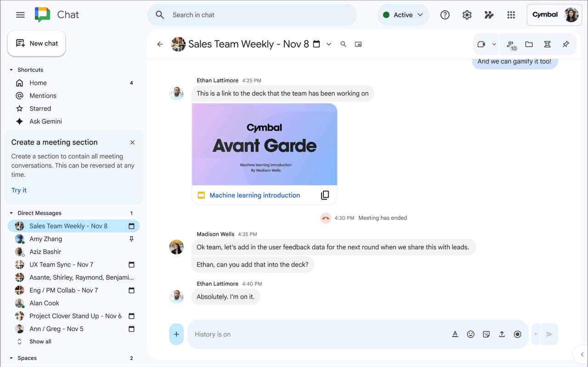Open the GIF picker

point(486,334)
